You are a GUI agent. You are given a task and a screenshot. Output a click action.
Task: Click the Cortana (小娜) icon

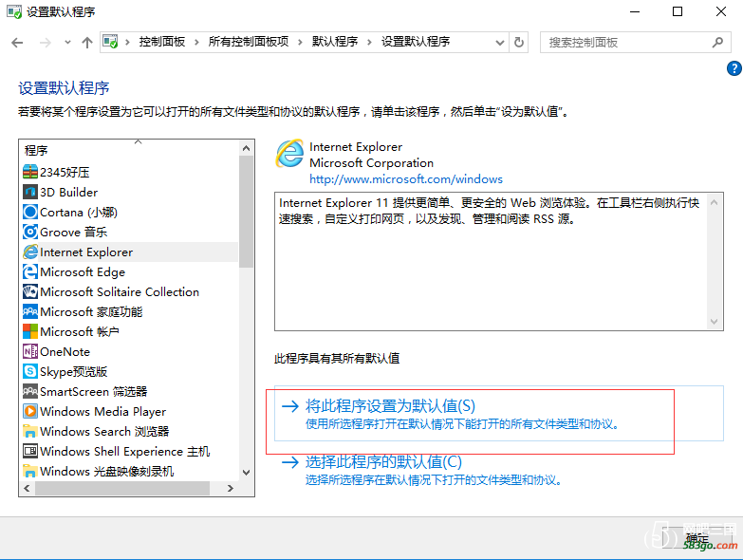click(x=30, y=212)
